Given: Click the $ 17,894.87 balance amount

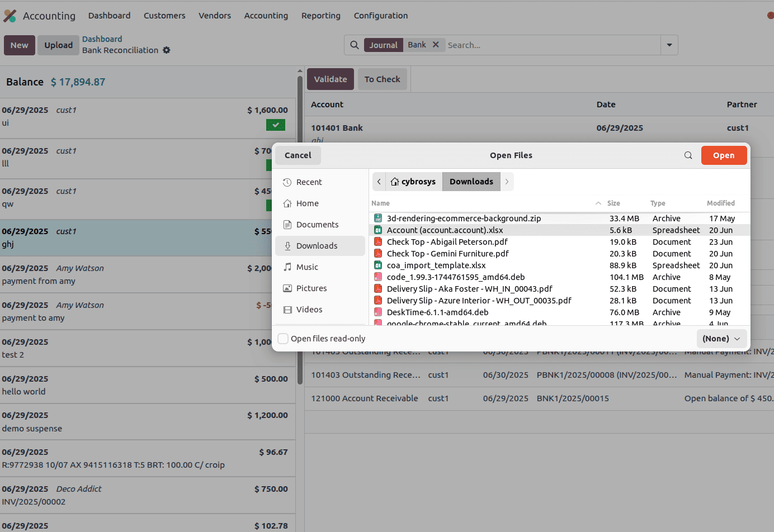Looking at the screenshot, I should coord(78,82).
